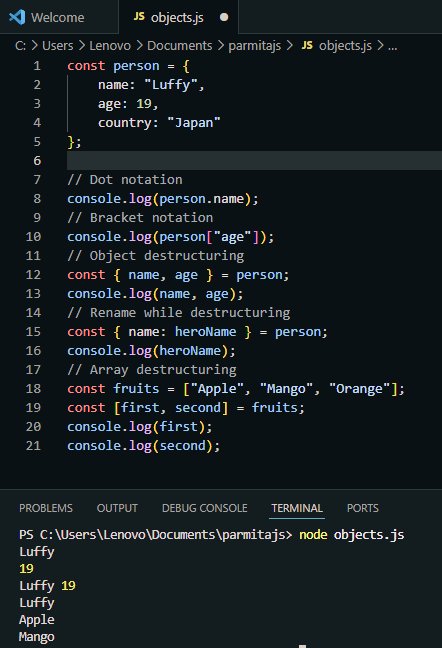Open the objects.js breadcrumb segment
The image size is (442, 648).
pos(345,45)
